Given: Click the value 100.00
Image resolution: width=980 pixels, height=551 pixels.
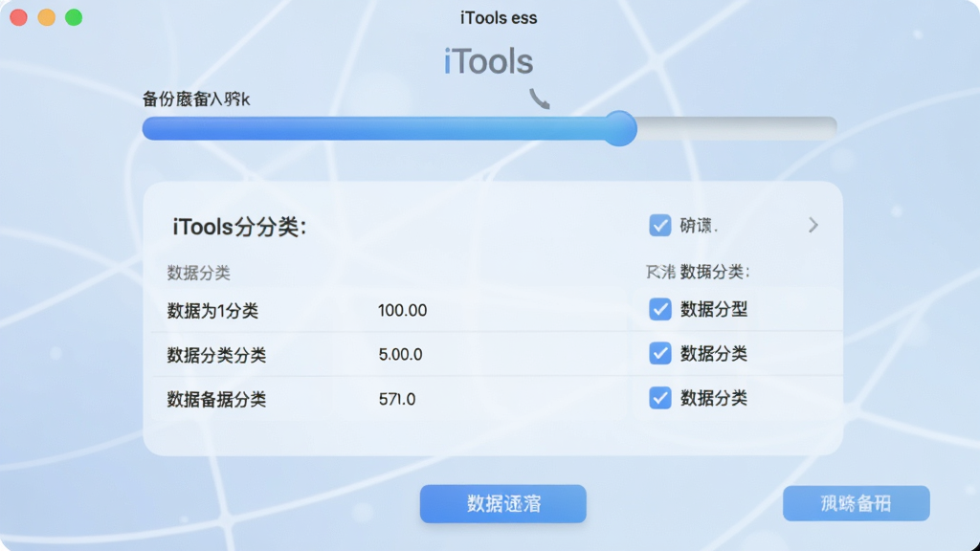Looking at the screenshot, I should tap(403, 311).
